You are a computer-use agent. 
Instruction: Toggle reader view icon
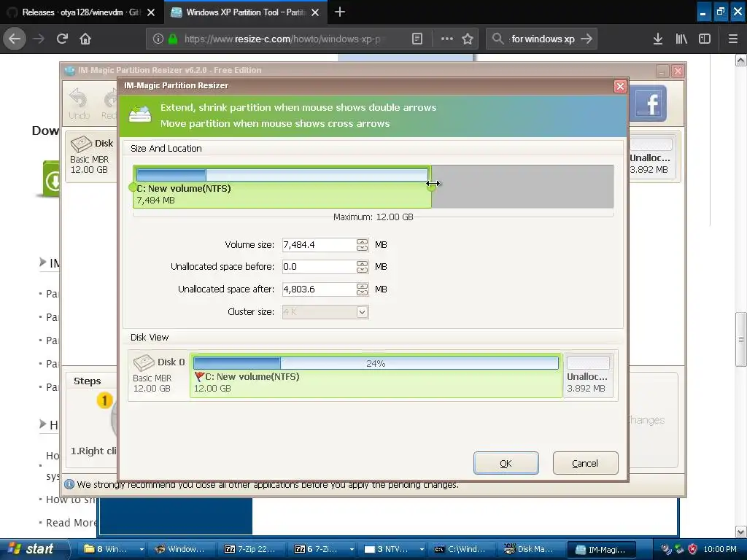pyautogui.click(x=417, y=39)
